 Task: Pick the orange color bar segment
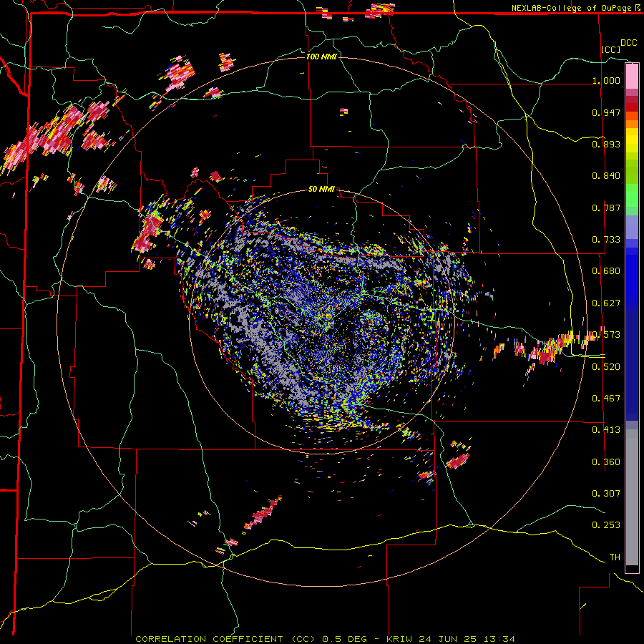pyautogui.click(x=632, y=124)
